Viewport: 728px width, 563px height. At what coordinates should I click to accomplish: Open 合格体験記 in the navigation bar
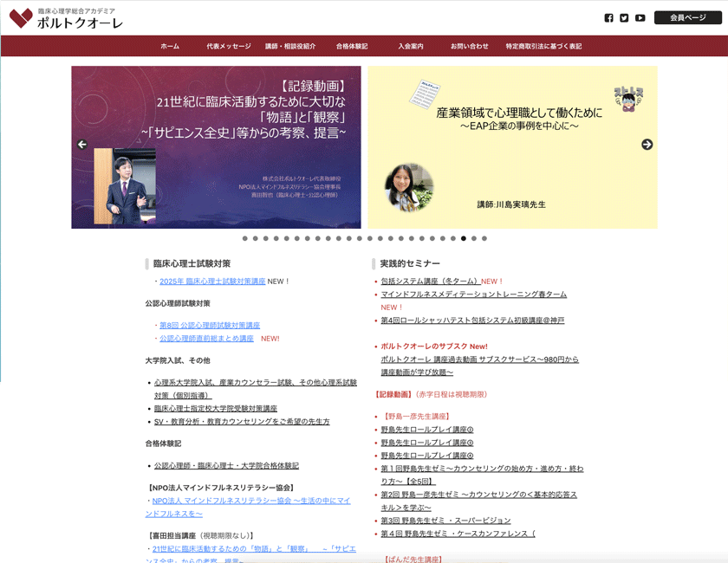coord(352,46)
